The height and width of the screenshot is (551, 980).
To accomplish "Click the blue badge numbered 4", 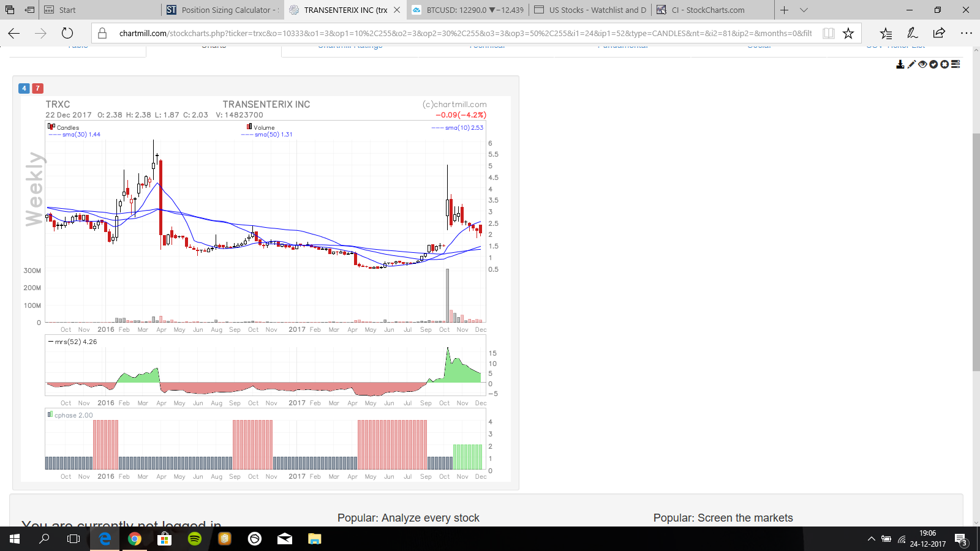I will tap(24, 88).
